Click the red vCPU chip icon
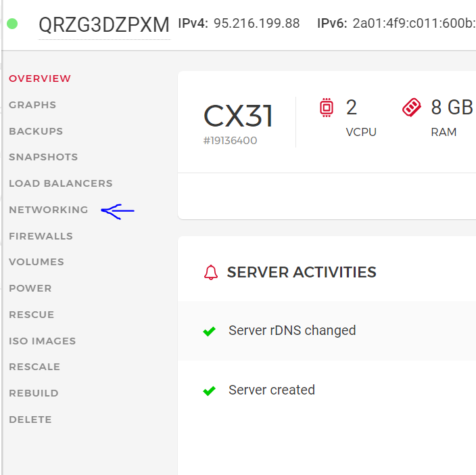This screenshot has height=475, width=476. point(327,108)
